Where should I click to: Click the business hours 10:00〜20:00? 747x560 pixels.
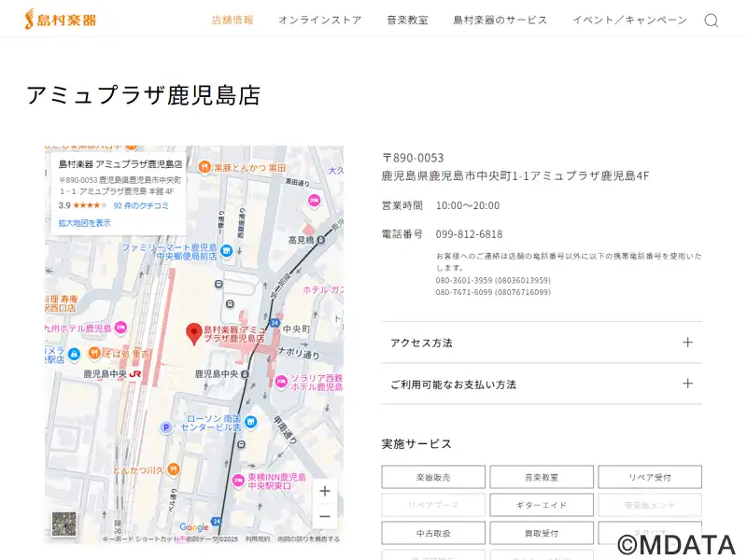point(468,205)
